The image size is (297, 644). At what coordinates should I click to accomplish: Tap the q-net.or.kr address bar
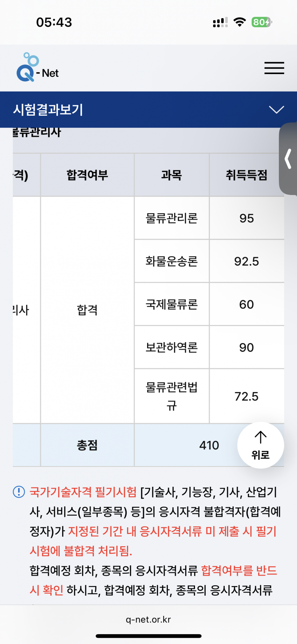pos(148,620)
